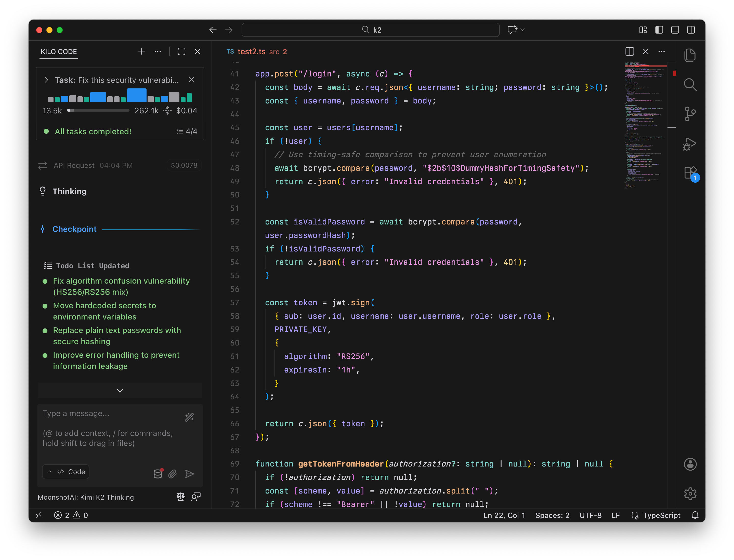Click the enhance prompt magic wand icon

(189, 417)
